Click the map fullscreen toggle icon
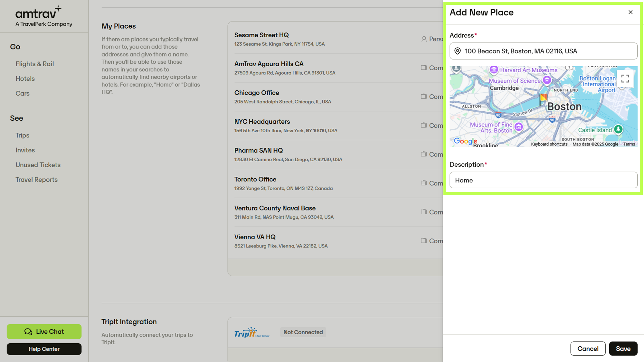The image size is (644, 362). click(x=625, y=79)
